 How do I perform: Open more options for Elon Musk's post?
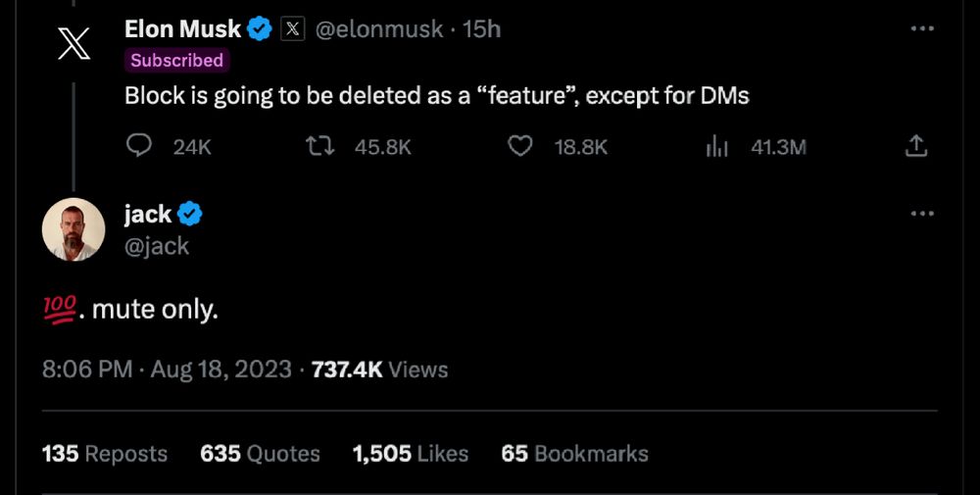pos(922,29)
